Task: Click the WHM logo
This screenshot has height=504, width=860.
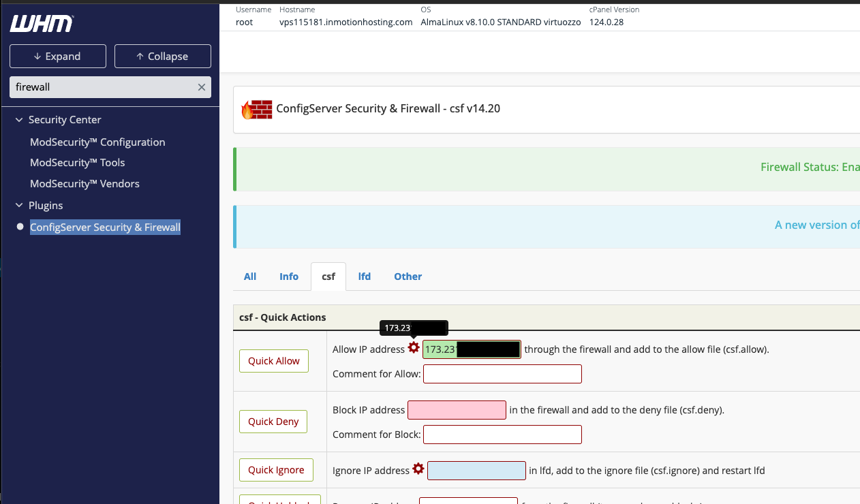Action: tap(42, 24)
